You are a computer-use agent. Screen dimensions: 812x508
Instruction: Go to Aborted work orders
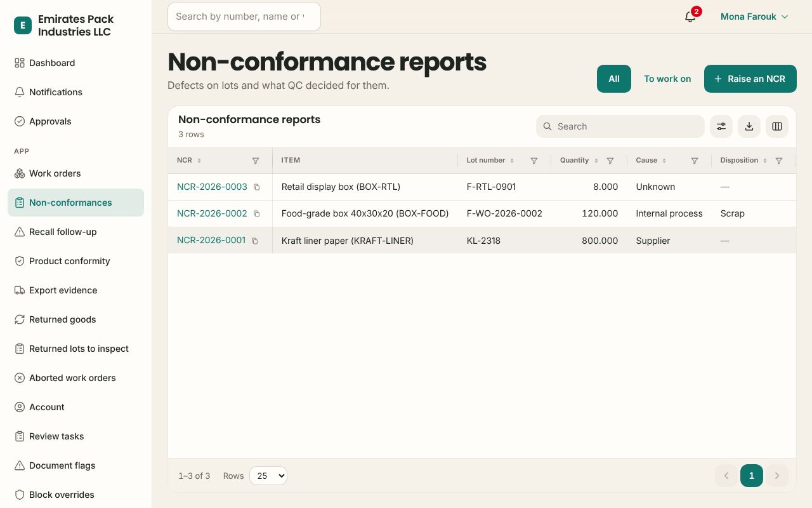75,378
